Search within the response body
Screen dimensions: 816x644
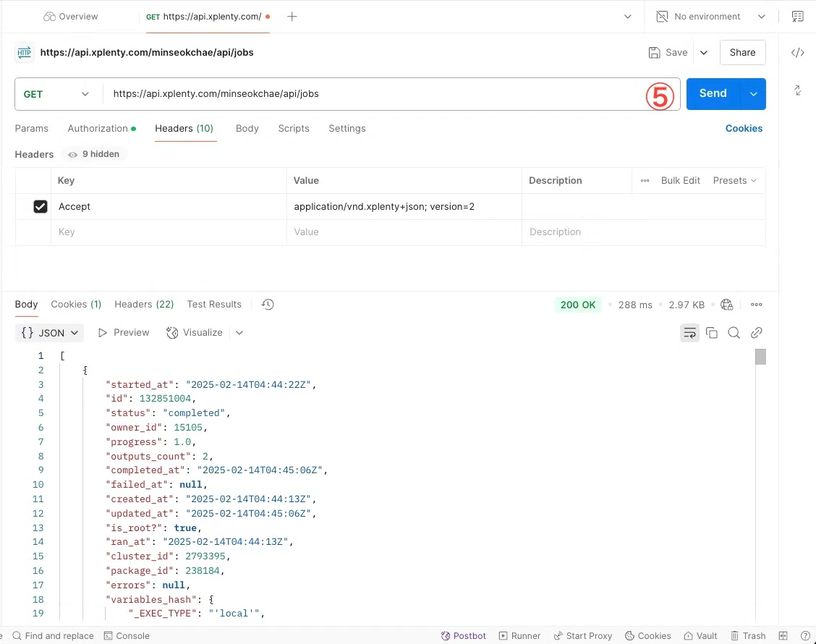click(x=734, y=333)
